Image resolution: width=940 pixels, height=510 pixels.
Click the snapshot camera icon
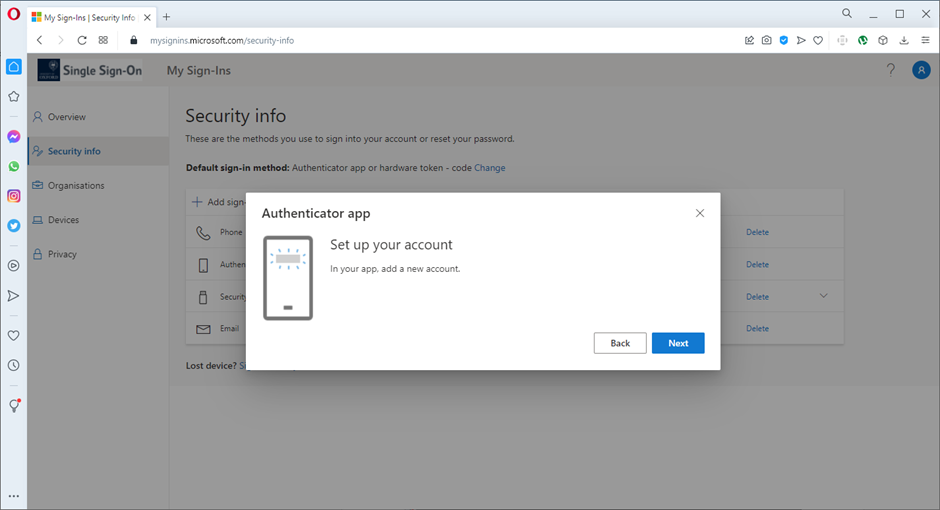click(x=766, y=40)
